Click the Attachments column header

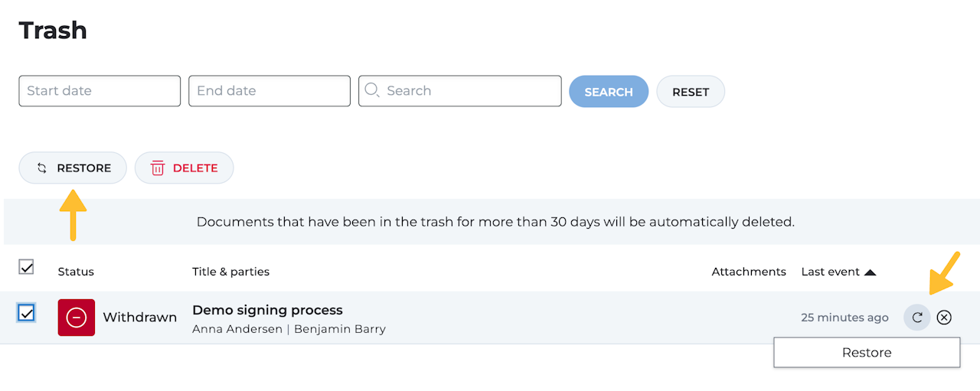click(x=749, y=272)
